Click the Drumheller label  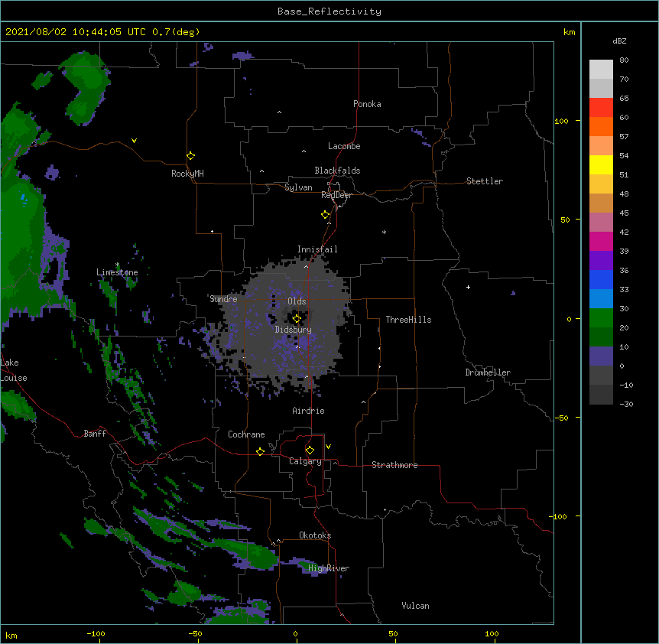pyautogui.click(x=488, y=372)
